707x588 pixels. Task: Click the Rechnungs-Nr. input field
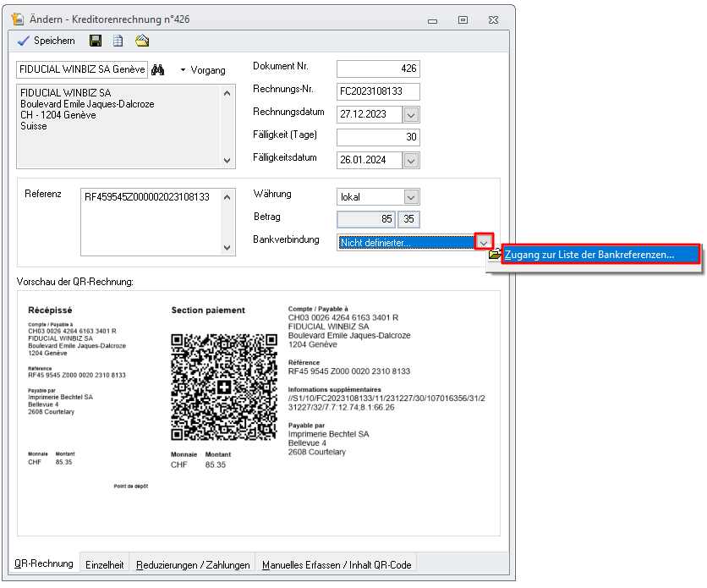click(x=377, y=91)
